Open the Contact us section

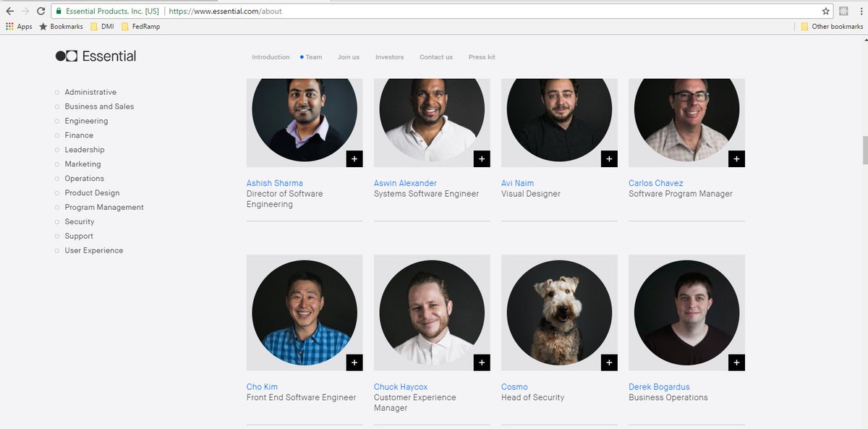[x=436, y=57]
